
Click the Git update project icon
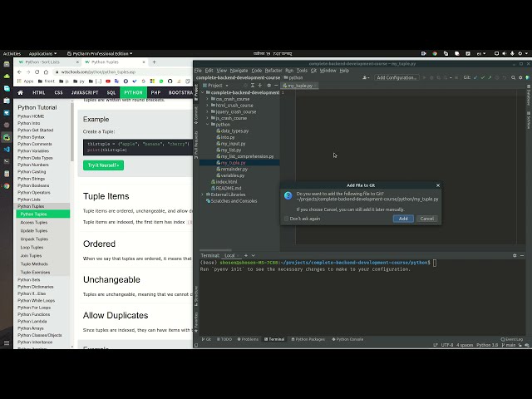coord(475,77)
